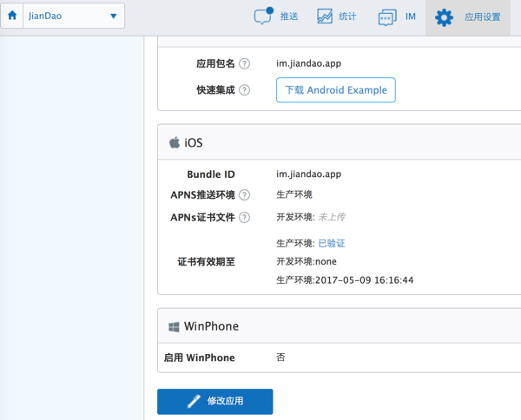This screenshot has width=521, height=420.
Task: Click the home icon
Action: (12, 16)
